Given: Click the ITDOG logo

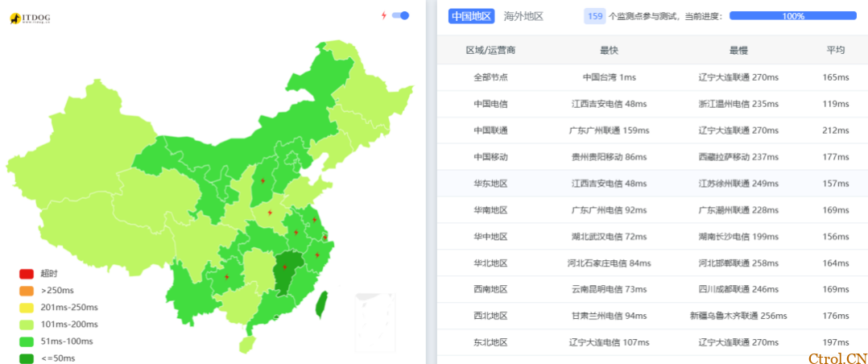Looking at the screenshot, I should [30, 19].
